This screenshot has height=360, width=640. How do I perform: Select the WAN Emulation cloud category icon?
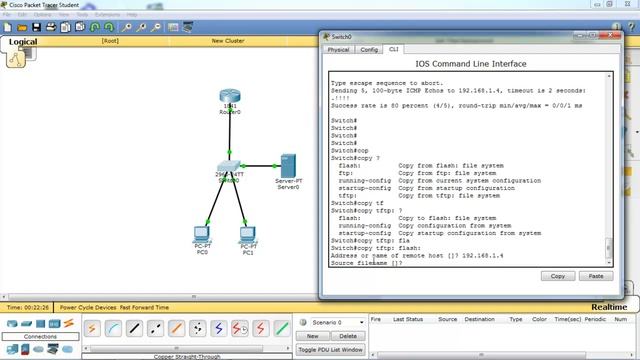tap(38, 349)
